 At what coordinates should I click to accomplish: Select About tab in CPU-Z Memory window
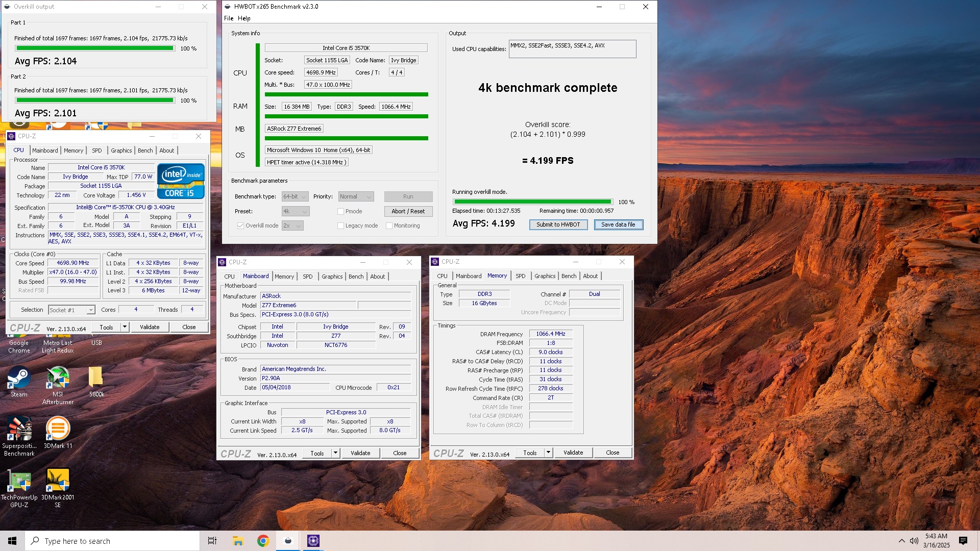[x=590, y=276]
